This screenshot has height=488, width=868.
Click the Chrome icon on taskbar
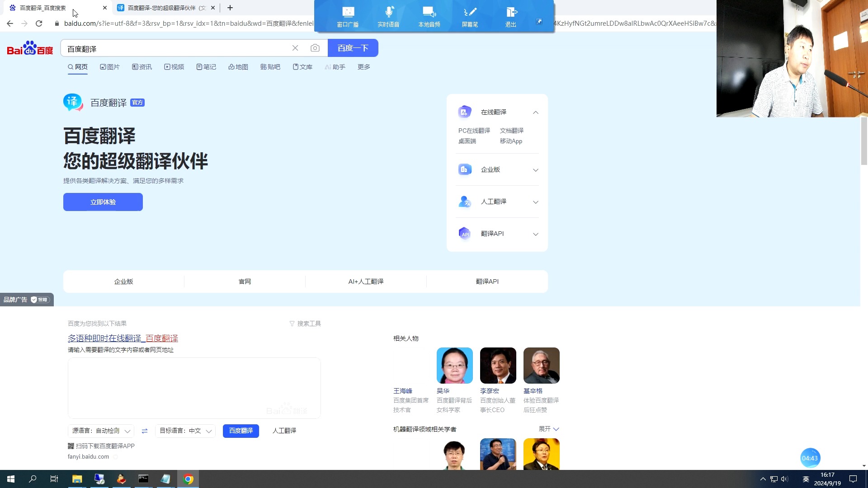coord(188,479)
